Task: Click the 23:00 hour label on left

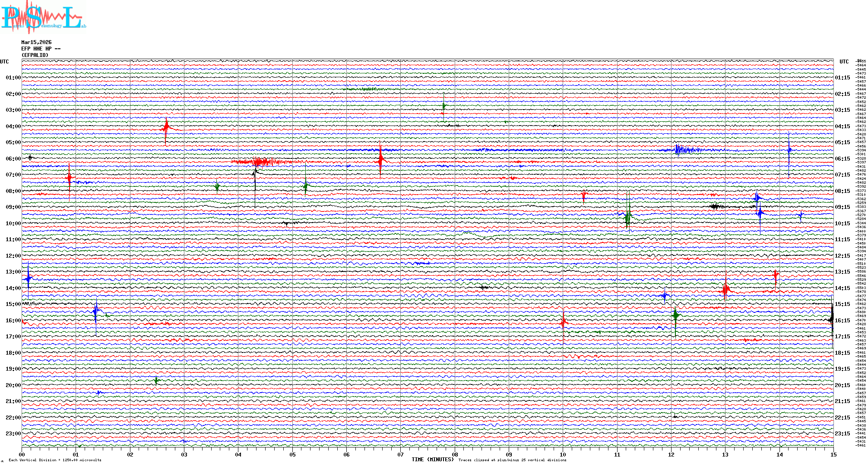Action: pos(13,434)
